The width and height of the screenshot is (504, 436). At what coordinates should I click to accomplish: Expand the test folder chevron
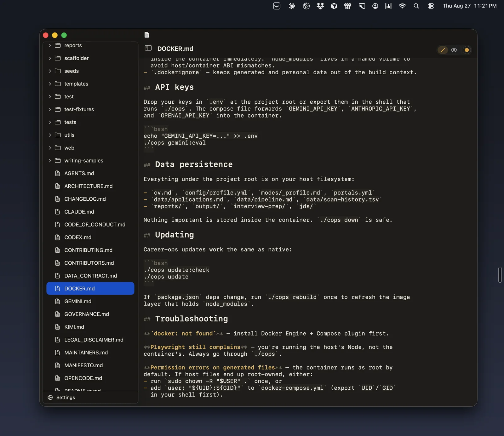(x=50, y=97)
